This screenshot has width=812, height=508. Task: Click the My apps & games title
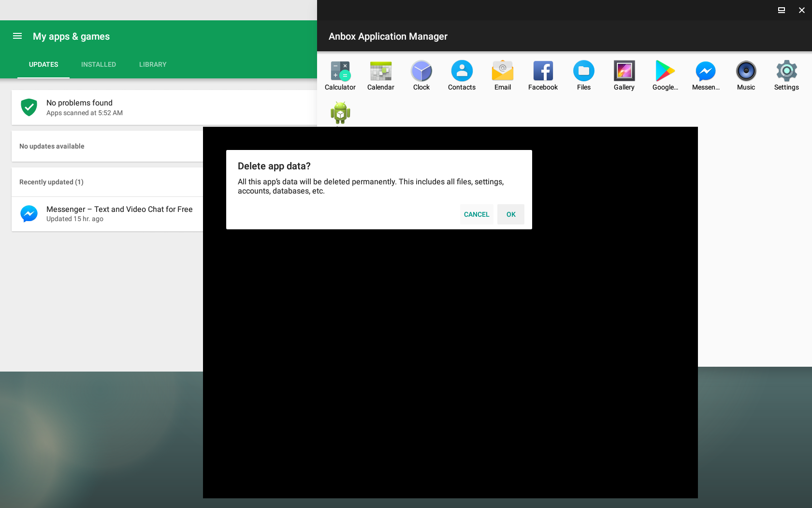click(71, 36)
